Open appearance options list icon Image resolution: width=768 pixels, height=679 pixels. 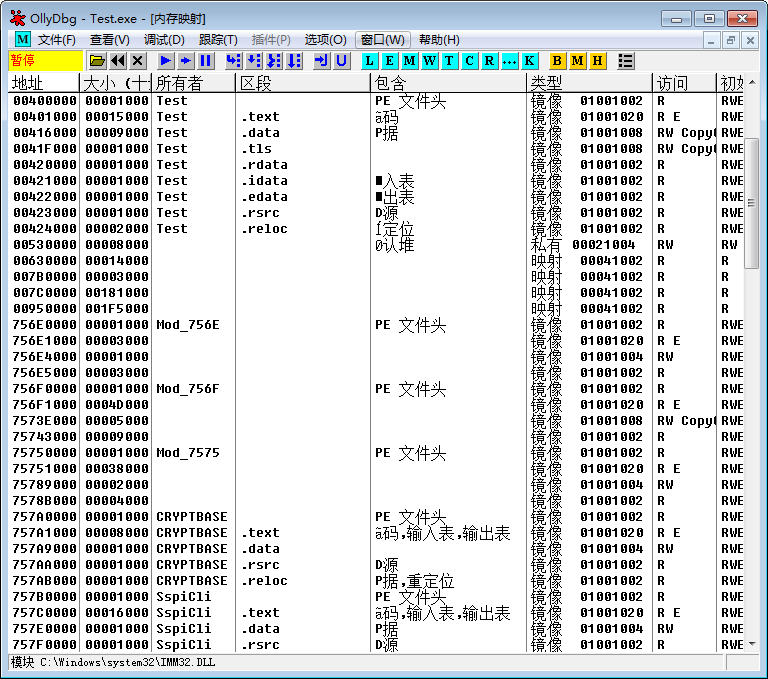(625, 61)
